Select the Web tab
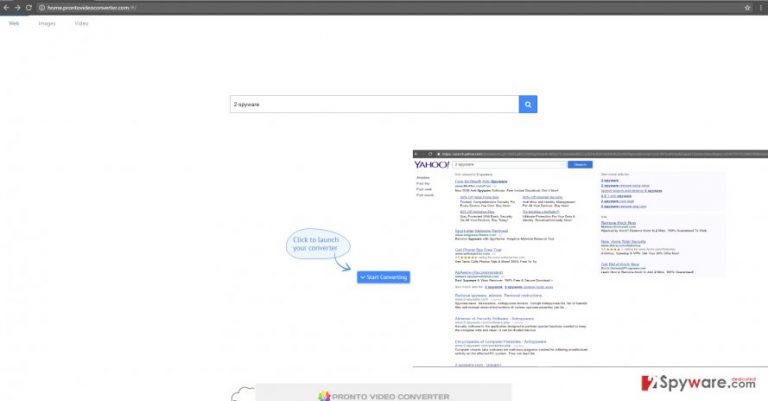Screen dimensions: 768x401 (x=14, y=23)
